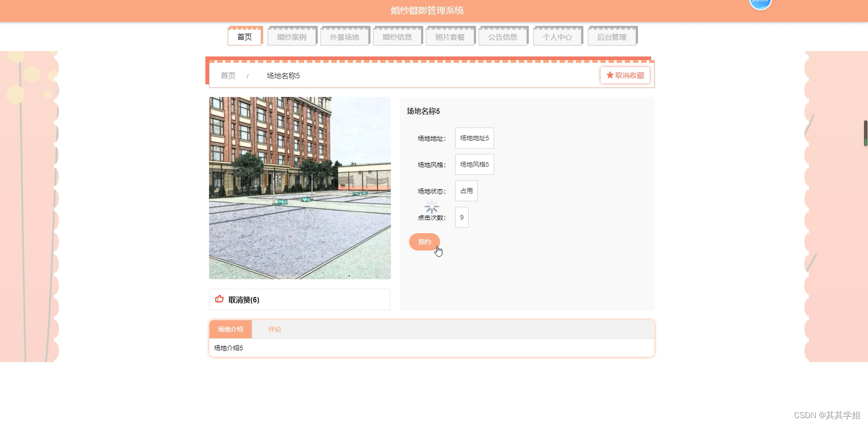
Task: Click the 场地介绍5 description text
Action: [x=229, y=348]
